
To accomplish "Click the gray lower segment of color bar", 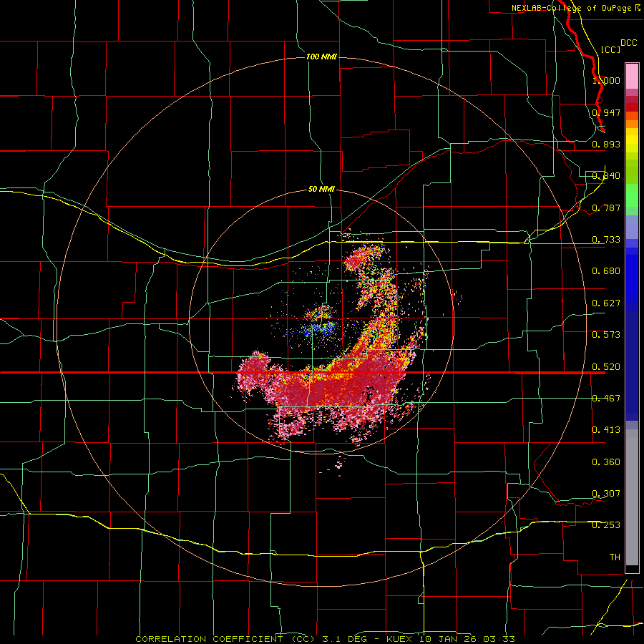I will click(632, 497).
